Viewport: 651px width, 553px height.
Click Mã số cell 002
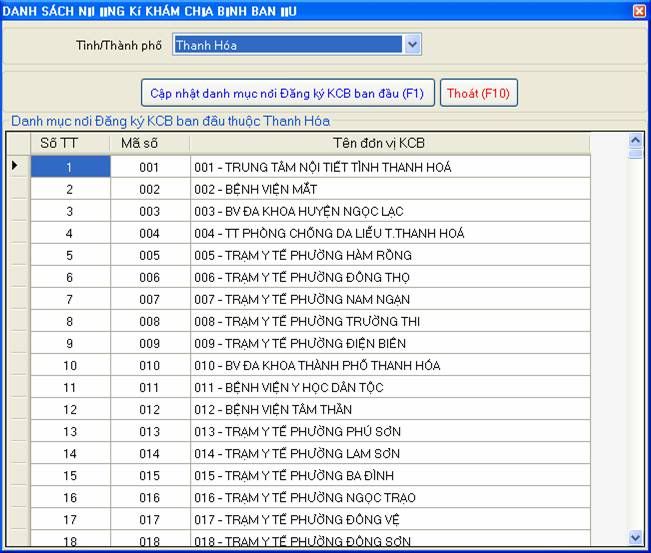150,189
